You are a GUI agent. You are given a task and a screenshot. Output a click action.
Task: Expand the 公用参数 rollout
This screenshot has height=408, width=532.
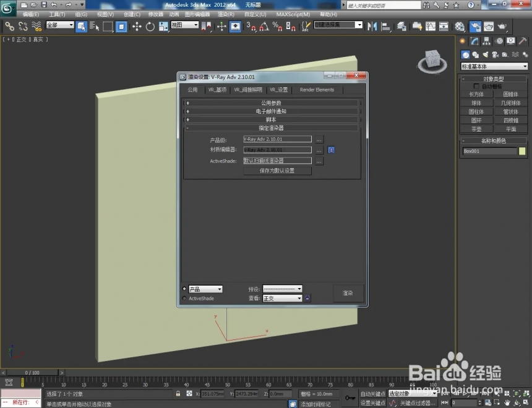tap(271, 103)
